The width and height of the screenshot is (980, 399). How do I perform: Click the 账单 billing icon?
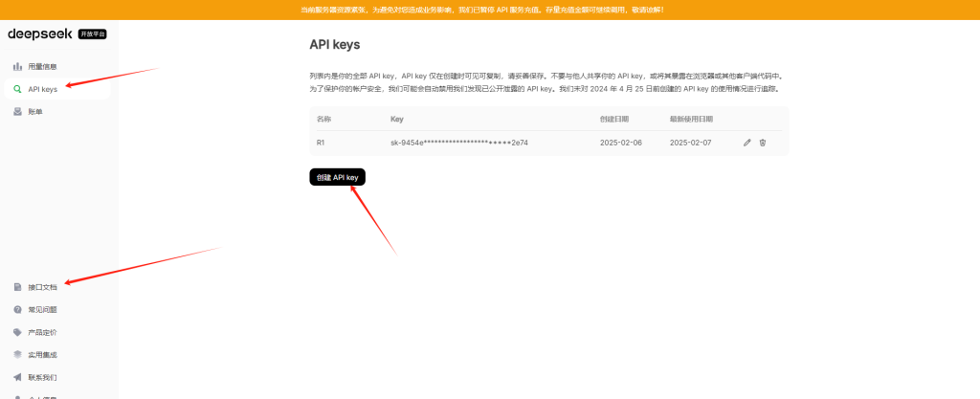tap(18, 112)
